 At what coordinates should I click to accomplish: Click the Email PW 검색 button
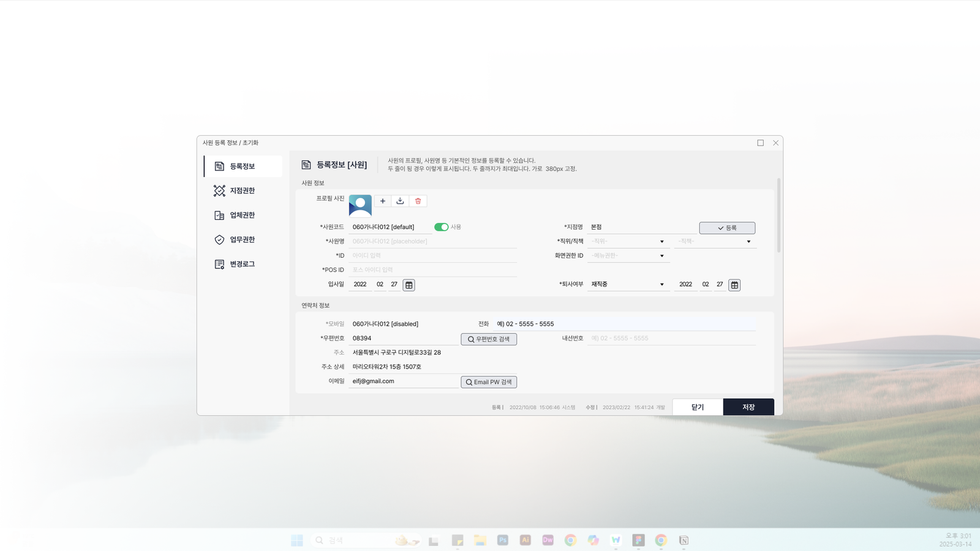(489, 382)
